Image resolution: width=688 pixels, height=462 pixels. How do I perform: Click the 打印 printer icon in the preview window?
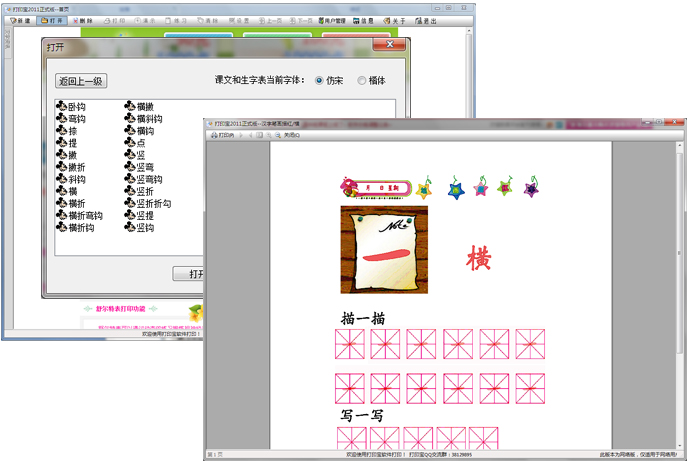click(x=221, y=134)
